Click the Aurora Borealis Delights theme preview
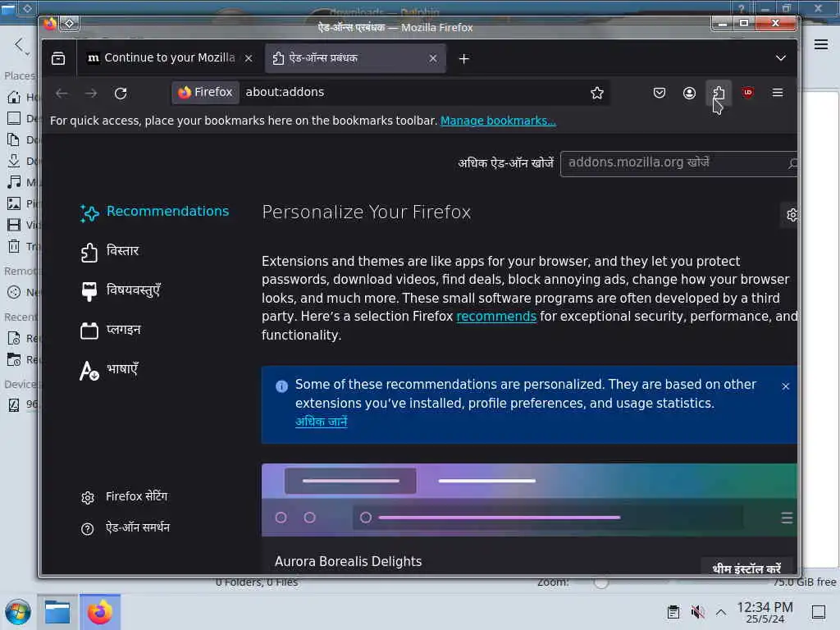Screen dimensions: 840x630 (x=529, y=500)
